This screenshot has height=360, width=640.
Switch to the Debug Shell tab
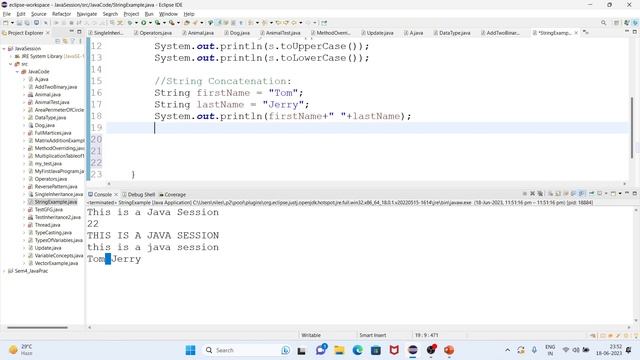[x=138, y=194]
